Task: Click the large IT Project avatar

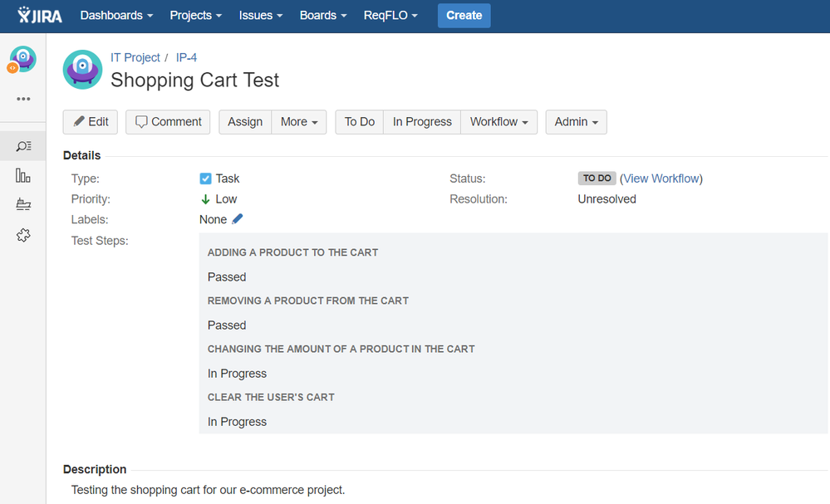Action: coord(82,69)
